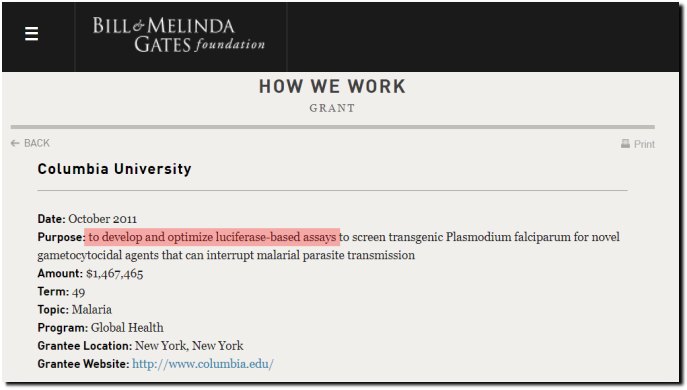Open the hamburger menu icon

pos(32,34)
